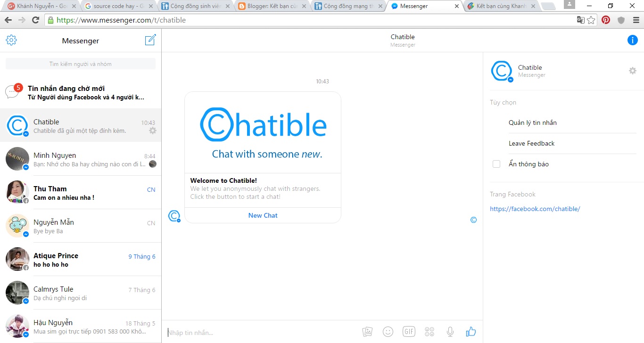Viewport: 644px width, 343px height.
Task: Open facebook.com/chatible link
Action: [x=535, y=209]
